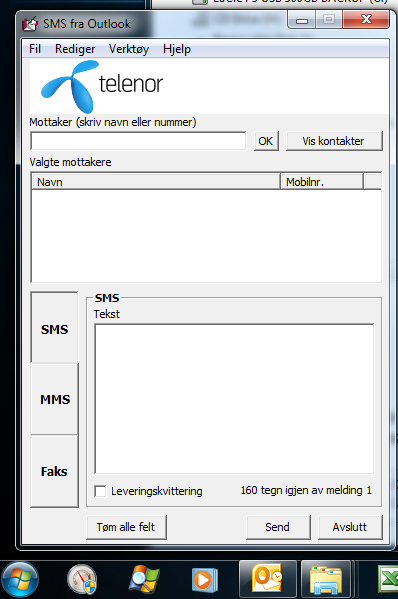Image resolution: width=398 pixels, height=599 pixels.
Task: Clear all fields with Tøm alle felt
Action: (126, 527)
